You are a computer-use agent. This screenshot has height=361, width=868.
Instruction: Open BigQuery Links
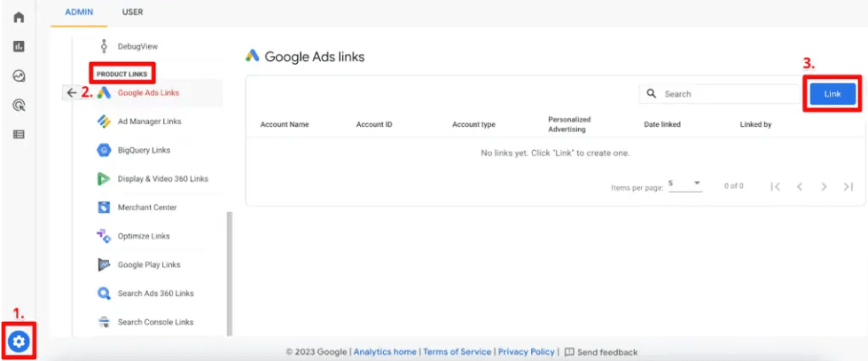(x=144, y=150)
